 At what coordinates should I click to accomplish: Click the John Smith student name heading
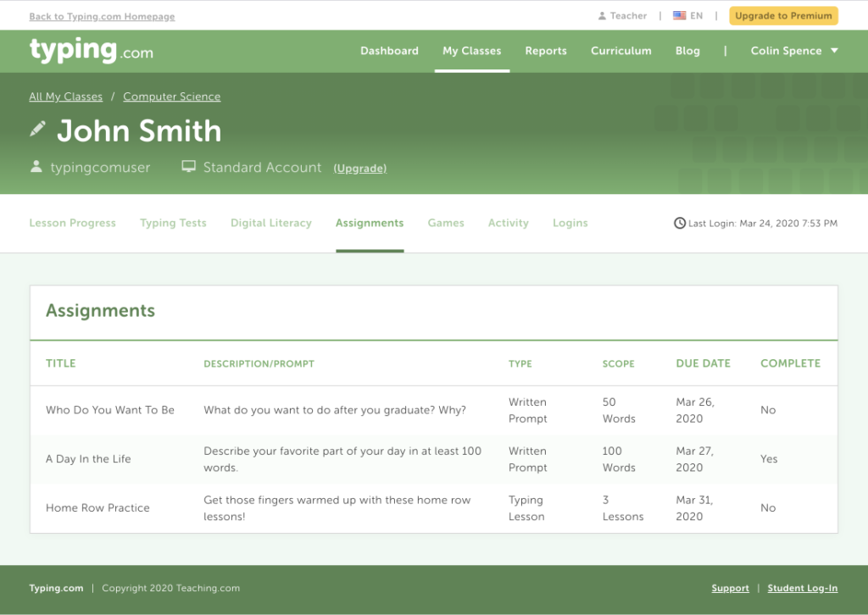139,130
